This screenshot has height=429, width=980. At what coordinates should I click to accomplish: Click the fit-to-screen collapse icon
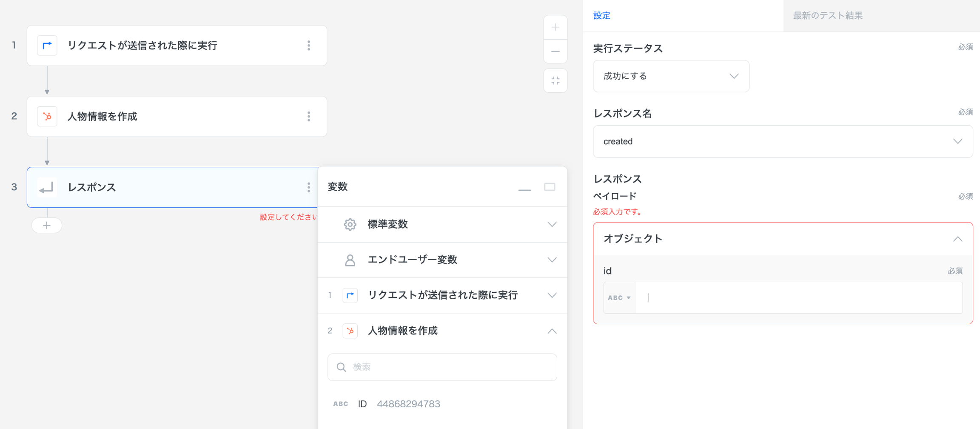pos(555,80)
